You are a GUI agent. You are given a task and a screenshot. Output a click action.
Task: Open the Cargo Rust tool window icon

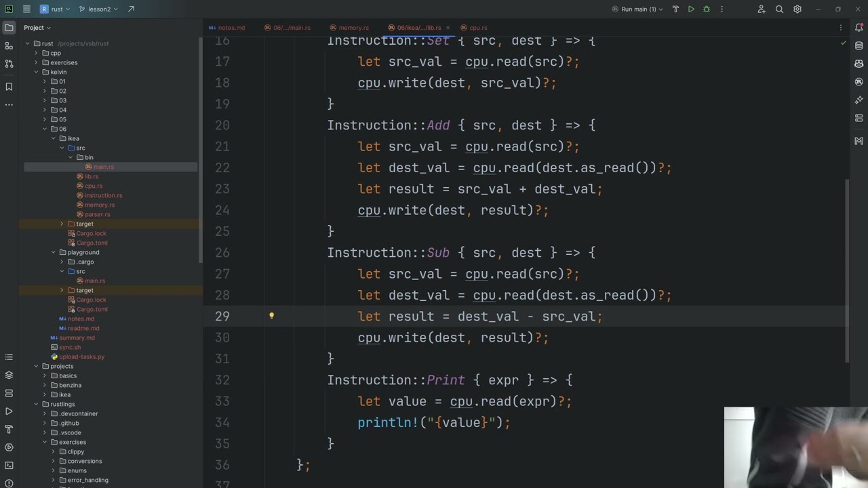859,81
